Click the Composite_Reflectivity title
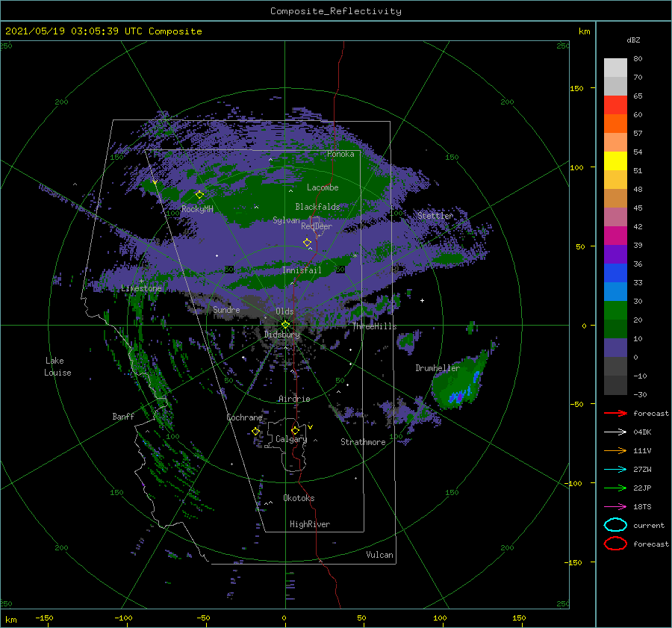 (335, 11)
